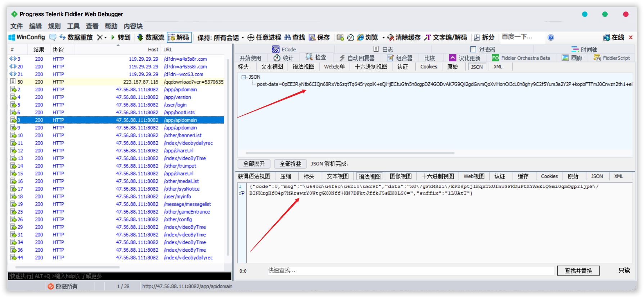Select the /user/login session row
This screenshot has height=298, width=644.
pyautogui.click(x=117, y=105)
